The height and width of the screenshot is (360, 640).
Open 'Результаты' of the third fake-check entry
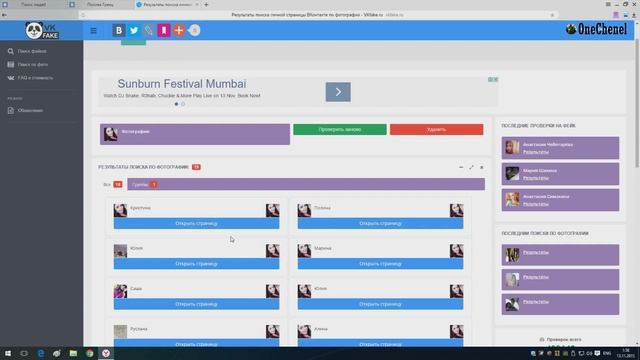click(536, 204)
